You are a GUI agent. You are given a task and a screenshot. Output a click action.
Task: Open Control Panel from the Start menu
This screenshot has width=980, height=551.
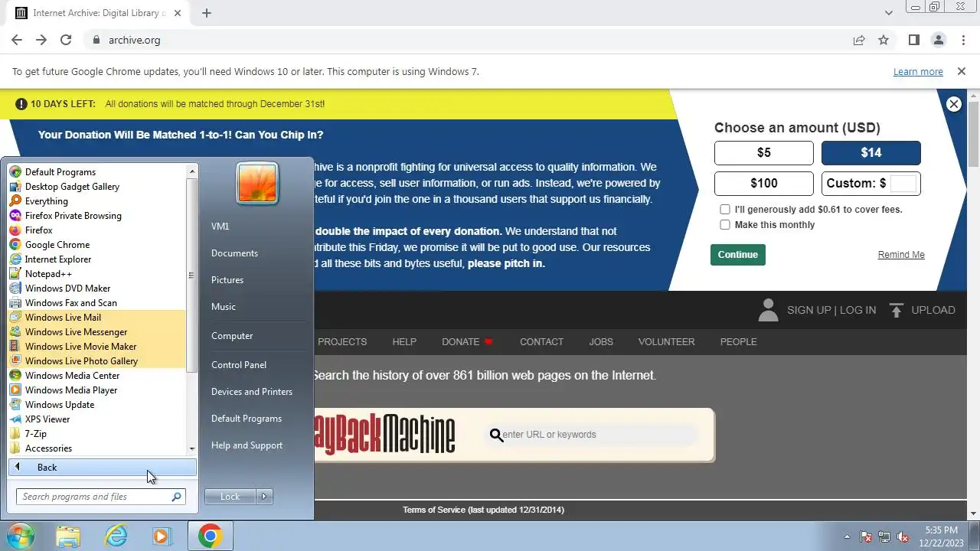coord(239,365)
